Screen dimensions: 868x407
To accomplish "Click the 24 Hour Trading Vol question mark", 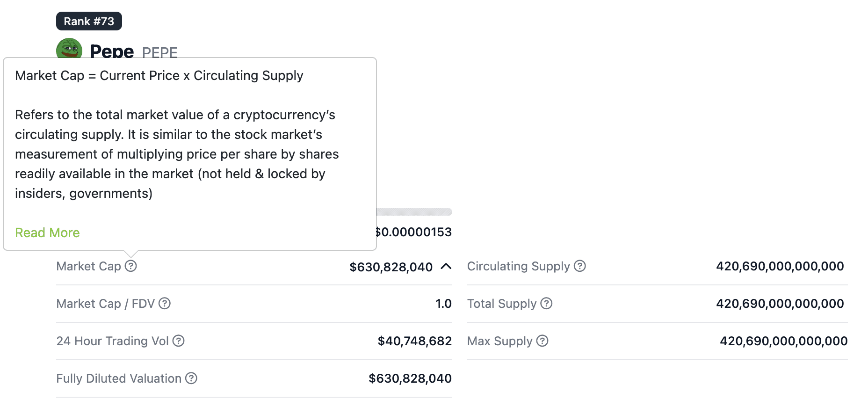I will tap(179, 341).
